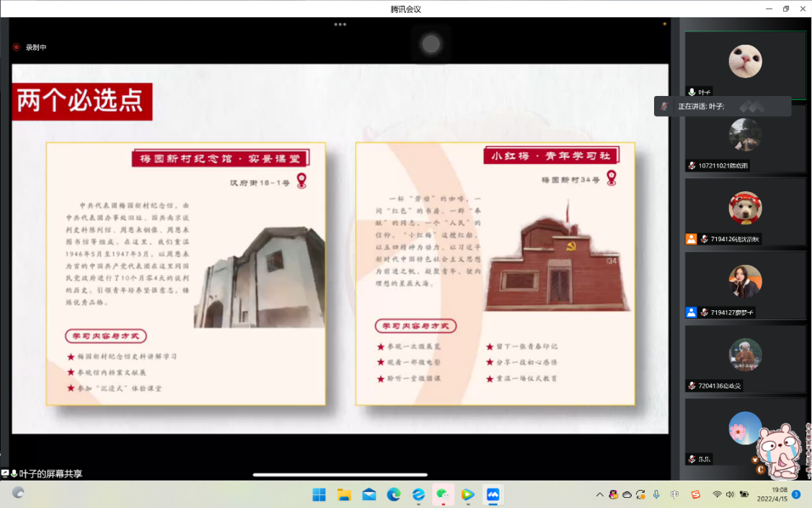Switch to Tencent Meeting taskbar icon
This screenshot has width=812, height=508.
[x=493, y=494]
